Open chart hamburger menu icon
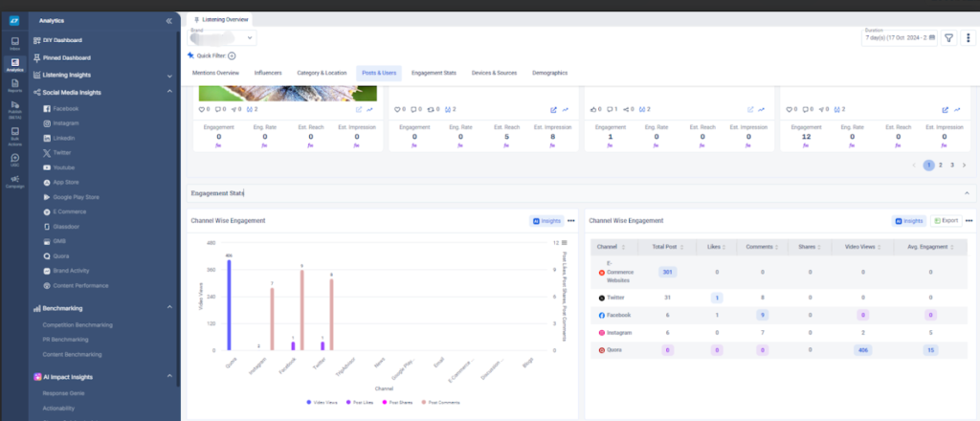The image size is (980, 421). [x=565, y=242]
